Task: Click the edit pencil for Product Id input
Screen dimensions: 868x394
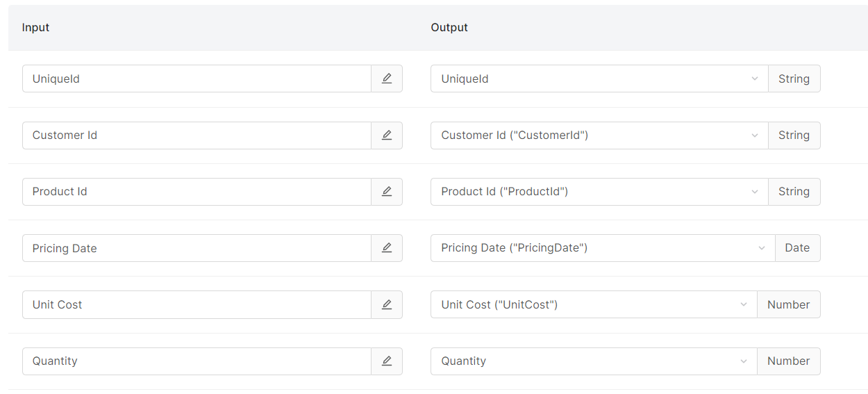Action: point(387,192)
